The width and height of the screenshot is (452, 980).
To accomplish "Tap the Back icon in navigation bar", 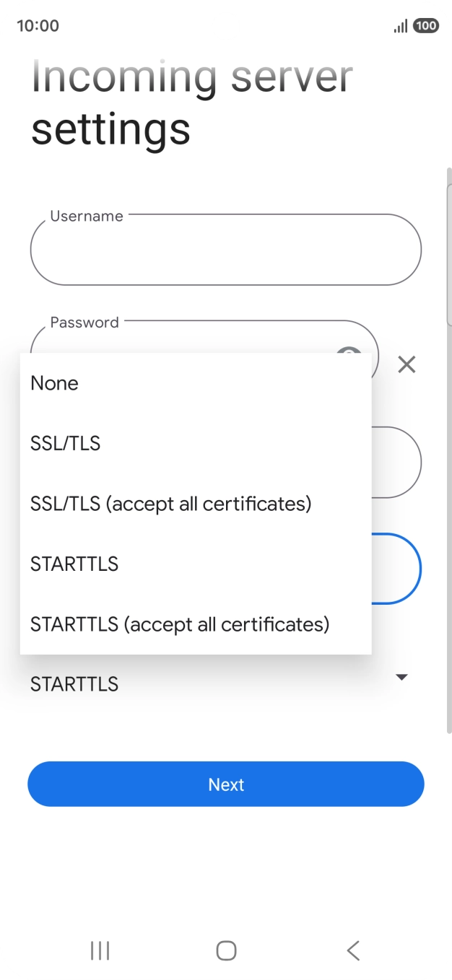I will coord(352,950).
